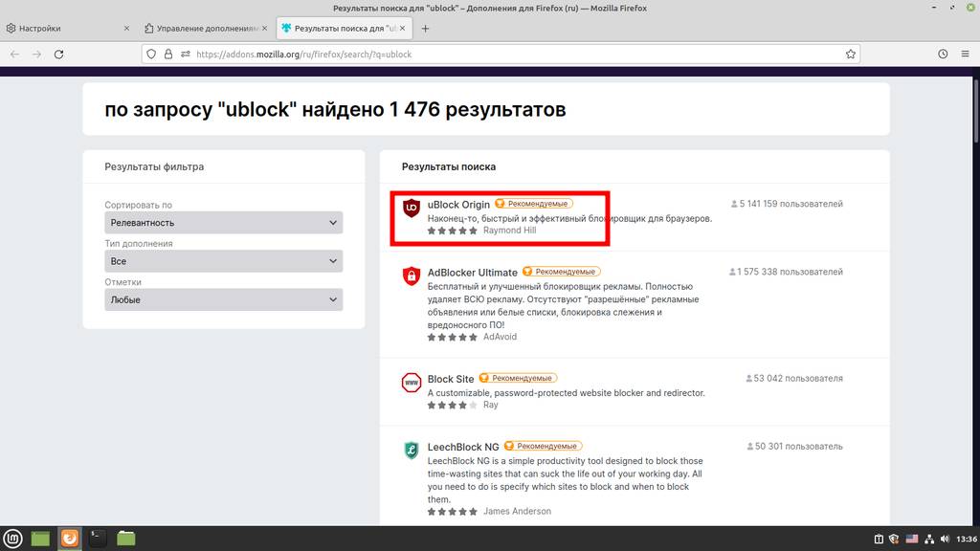Open a new browser tab with the plus button
Screen dimensions: 980x551
(426, 29)
